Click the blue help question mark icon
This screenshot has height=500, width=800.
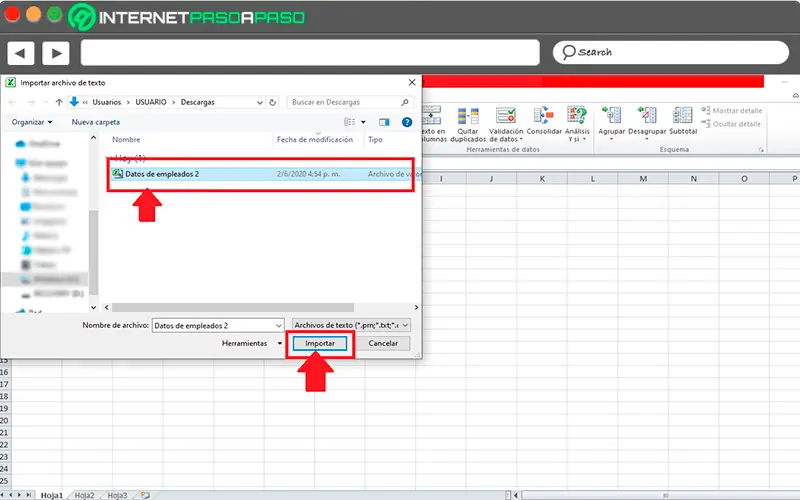407,122
